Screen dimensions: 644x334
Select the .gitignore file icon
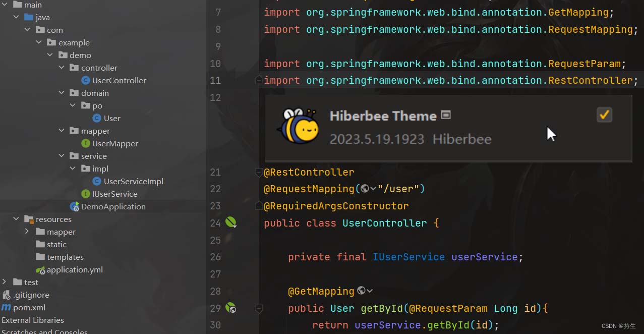6,295
